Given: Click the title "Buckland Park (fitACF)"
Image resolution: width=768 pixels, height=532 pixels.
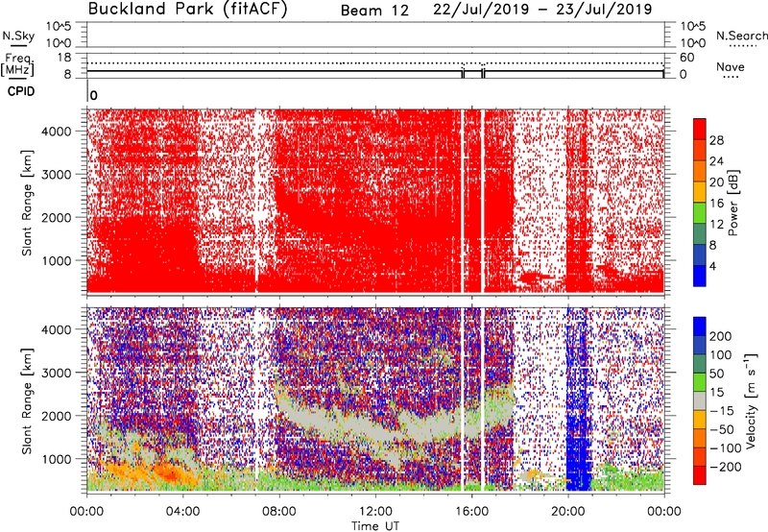Looking at the screenshot, I should pyautogui.click(x=187, y=10).
